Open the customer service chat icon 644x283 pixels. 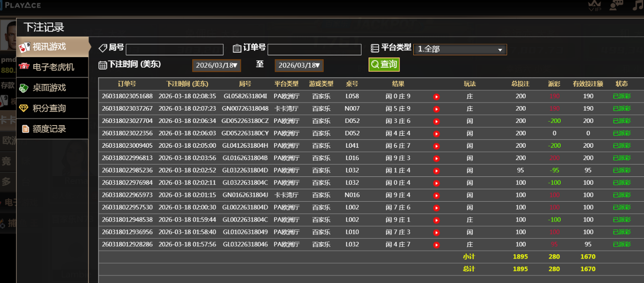(616, 5)
